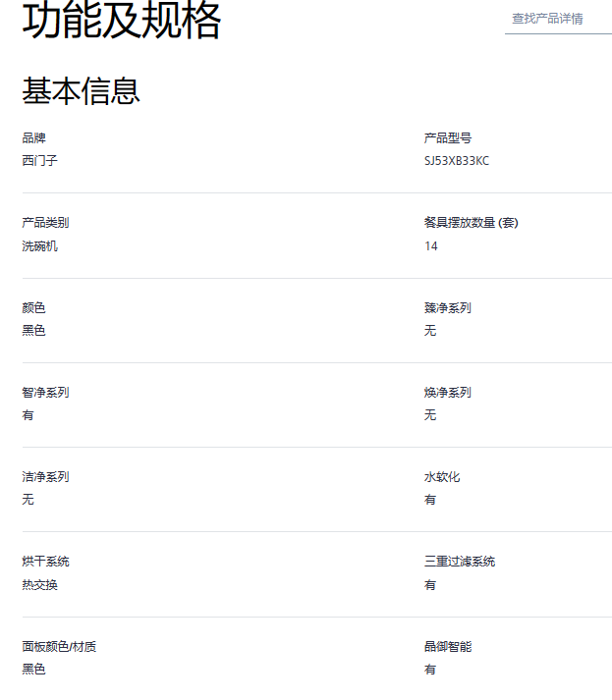Image resolution: width=612 pixels, height=700 pixels.
Task: Click the 晶御智能 label
Action: tap(448, 646)
